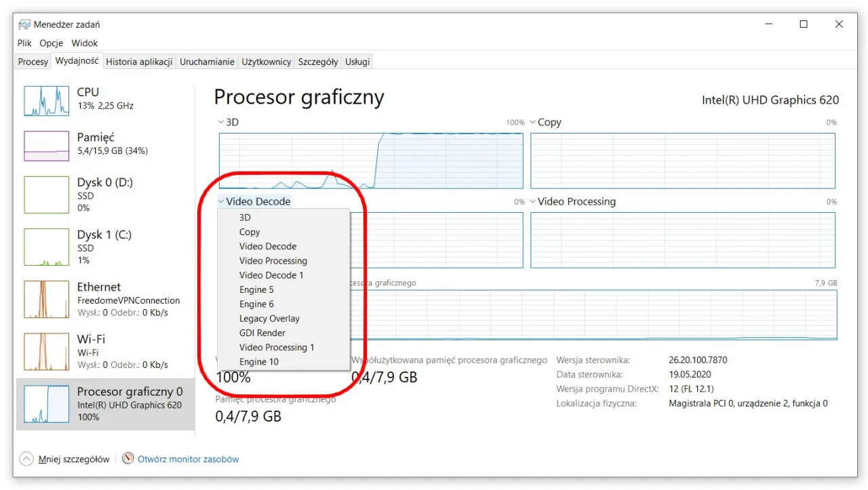Screen dimensions: 868x490
Task: View the Dysk 1 (C:) activity graph
Action: click(45, 247)
